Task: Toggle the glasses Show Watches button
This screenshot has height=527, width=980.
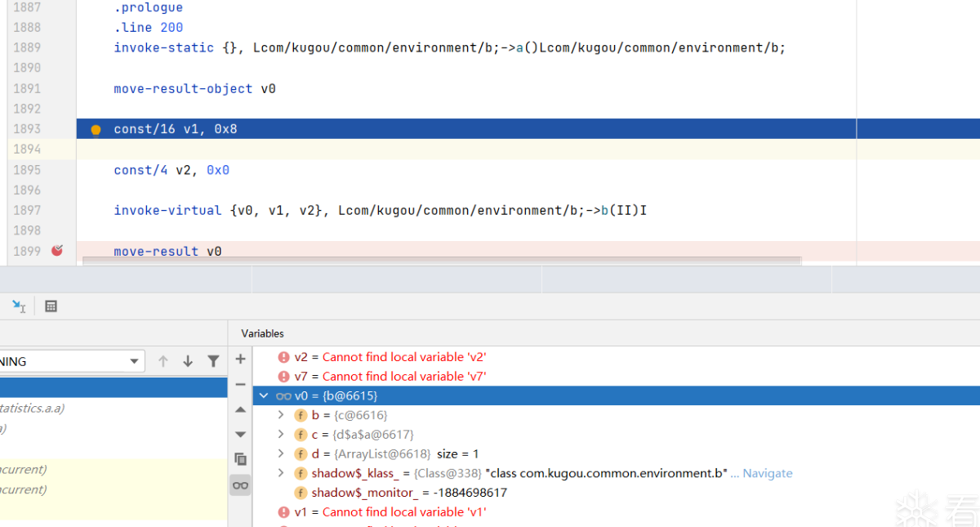Action: [240, 485]
